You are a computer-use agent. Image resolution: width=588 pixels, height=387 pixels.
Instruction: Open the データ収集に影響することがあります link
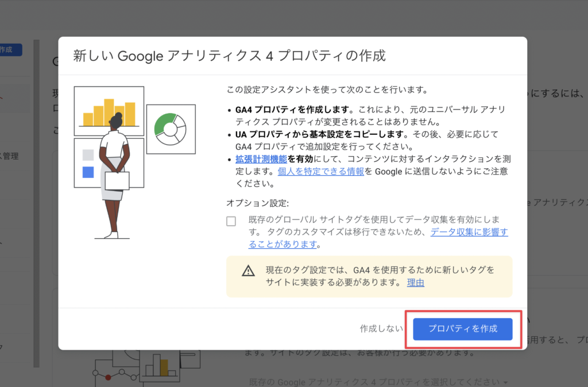[x=378, y=238]
